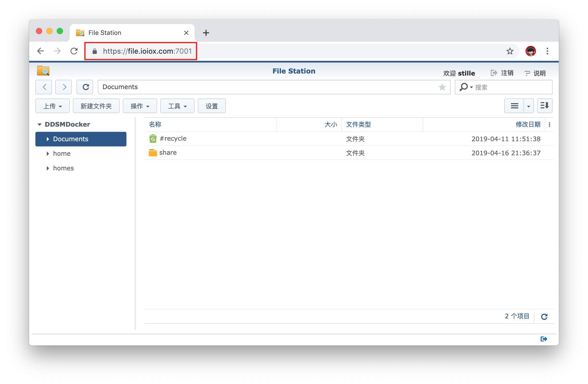The height and width of the screenshot is (384, 588).
Task: Click refresh icon beside item count
Action: [544, 317]
